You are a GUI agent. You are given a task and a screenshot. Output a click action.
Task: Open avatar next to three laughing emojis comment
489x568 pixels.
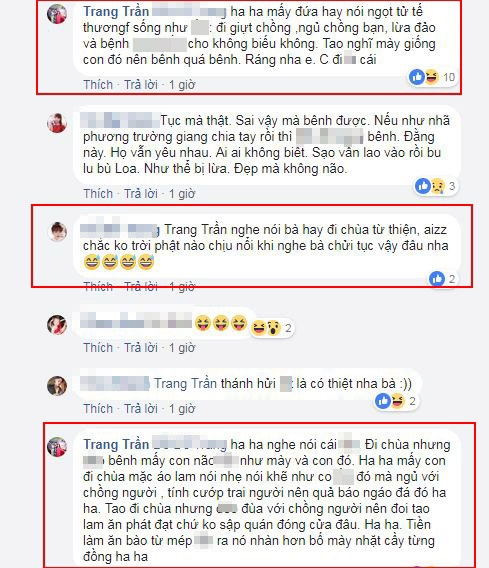tap(57, 324)
